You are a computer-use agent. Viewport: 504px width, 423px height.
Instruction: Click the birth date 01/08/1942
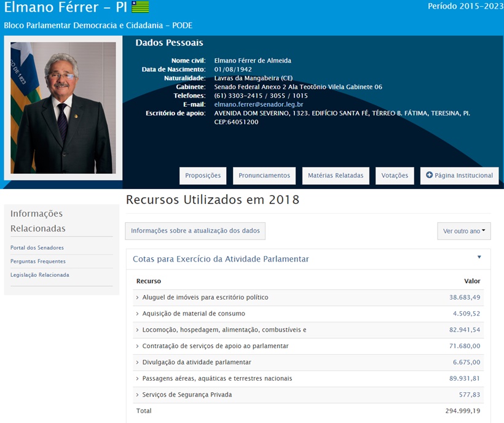coord(233,69)
